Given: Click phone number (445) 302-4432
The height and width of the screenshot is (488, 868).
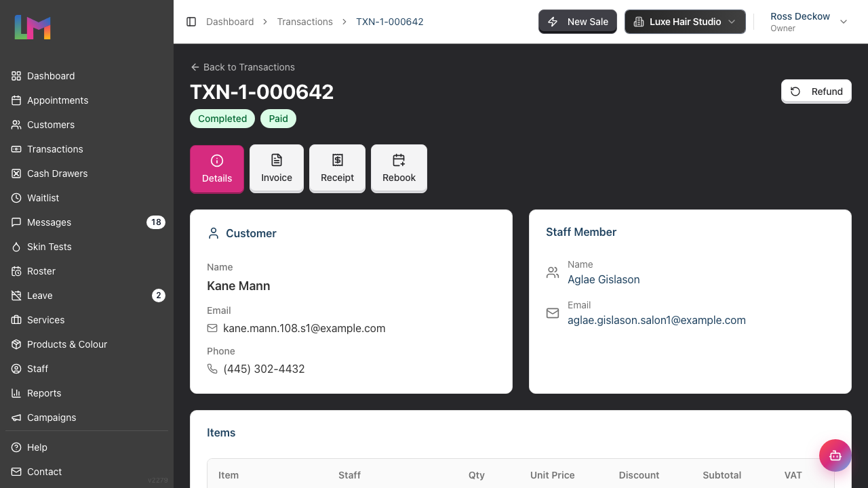Looking at the screenshot, I should 264,369.
